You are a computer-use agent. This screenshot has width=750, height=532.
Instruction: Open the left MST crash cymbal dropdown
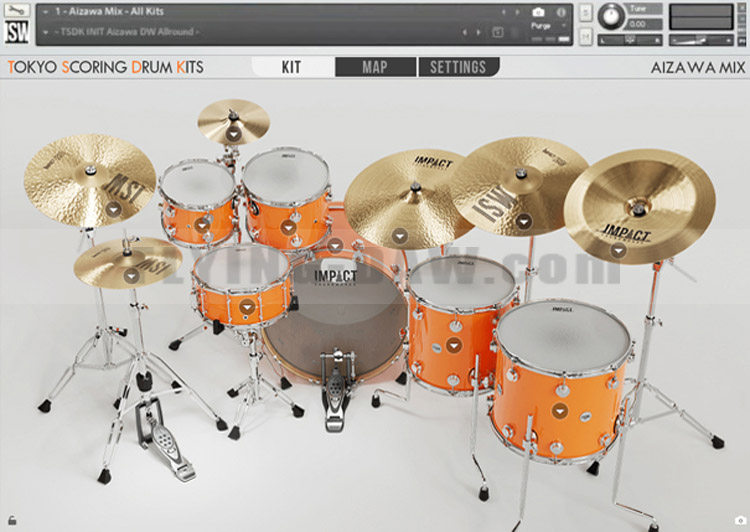113,209
